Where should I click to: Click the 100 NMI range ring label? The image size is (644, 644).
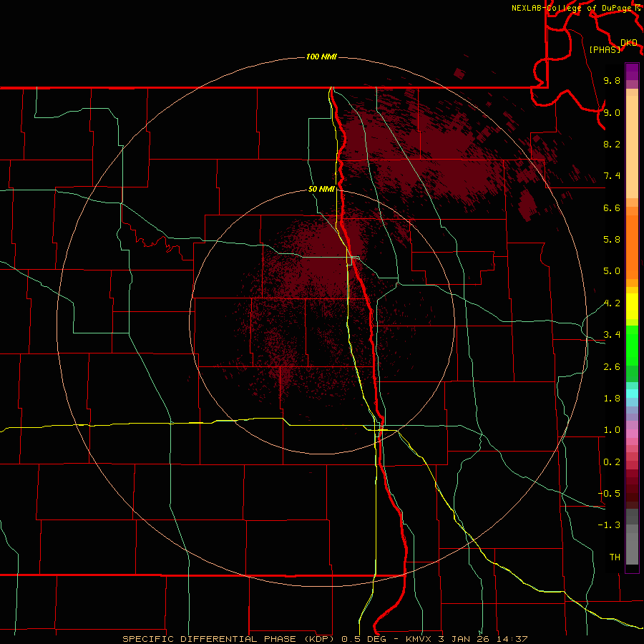321,57
